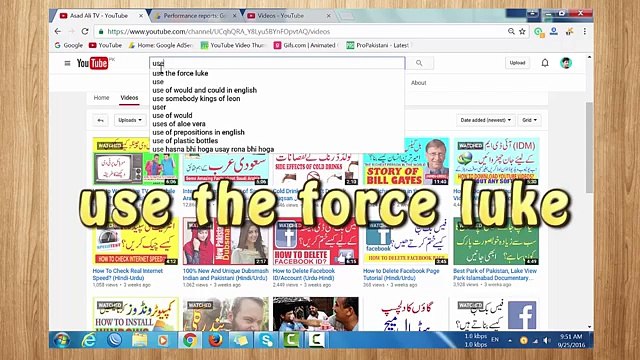Open the channel About tab
This screenshot has height=360, width=640.
click(418, 83)
